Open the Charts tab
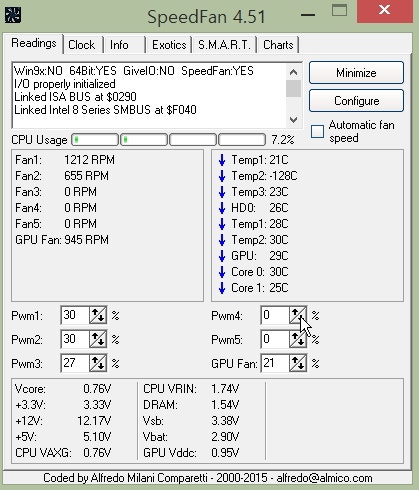Image resolution: width=419 pixels, height=490 pixels. click(x=278, y=45)
